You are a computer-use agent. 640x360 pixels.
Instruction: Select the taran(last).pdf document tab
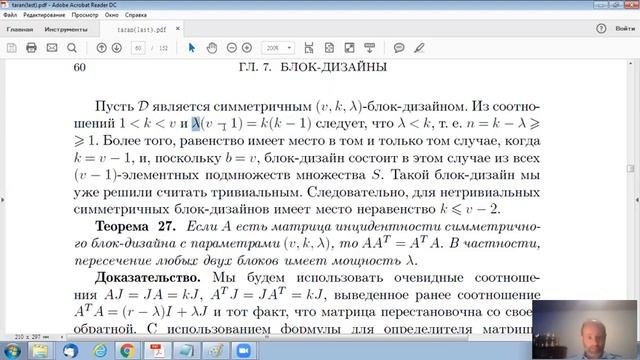[x=141, y=29]
